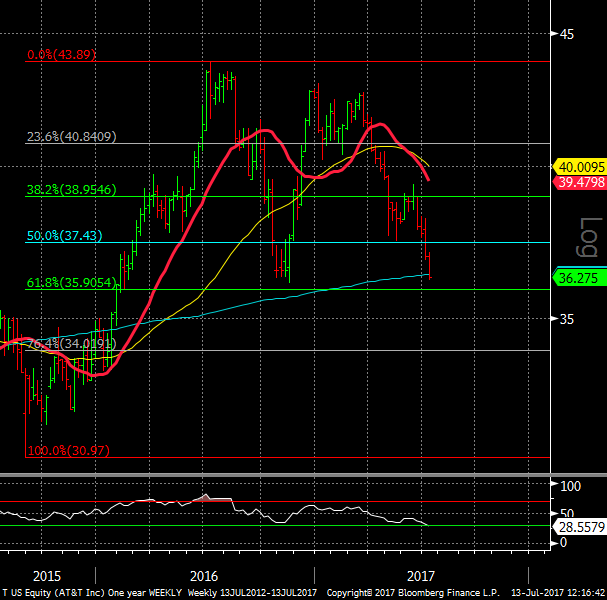
Task: Click the 45 price axis marker
Action: [x=567, y=34]
